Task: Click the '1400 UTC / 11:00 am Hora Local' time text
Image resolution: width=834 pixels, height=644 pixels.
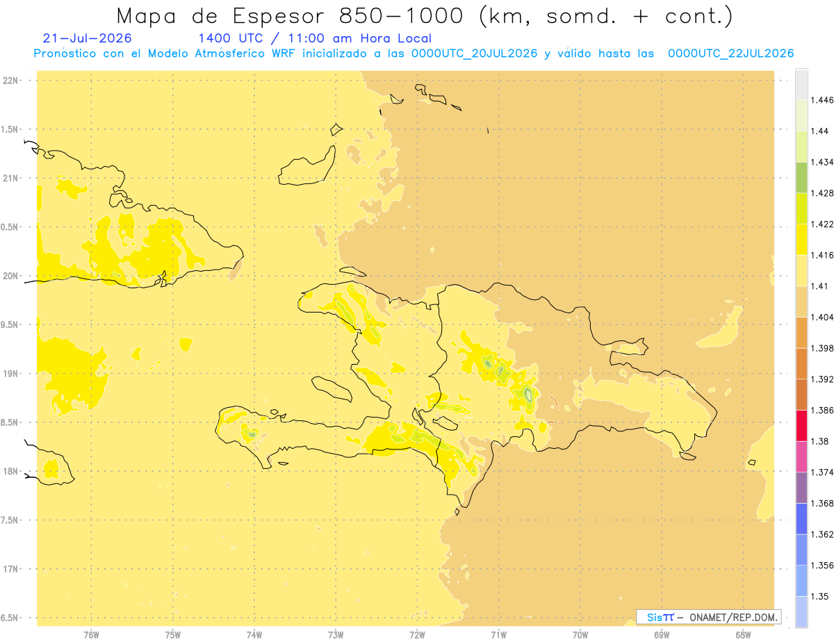Action: [315, 38]
